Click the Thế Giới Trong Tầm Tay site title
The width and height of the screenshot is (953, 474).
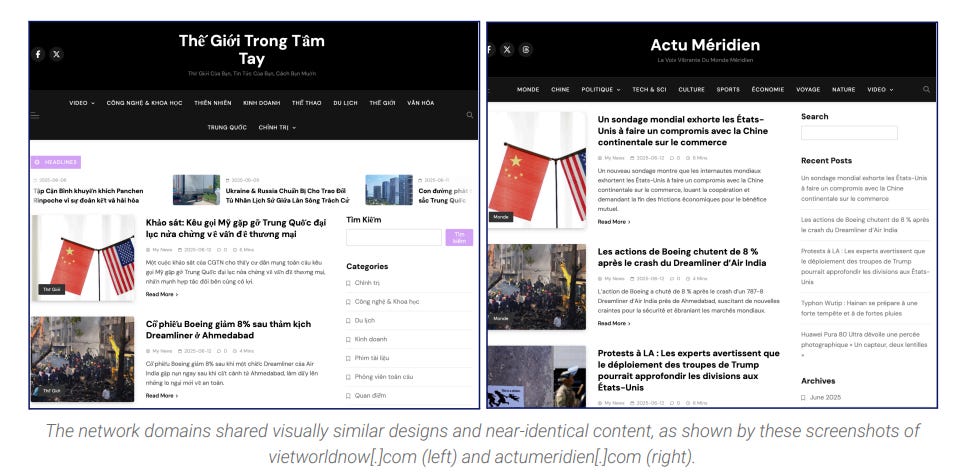[x=252, y=50]
